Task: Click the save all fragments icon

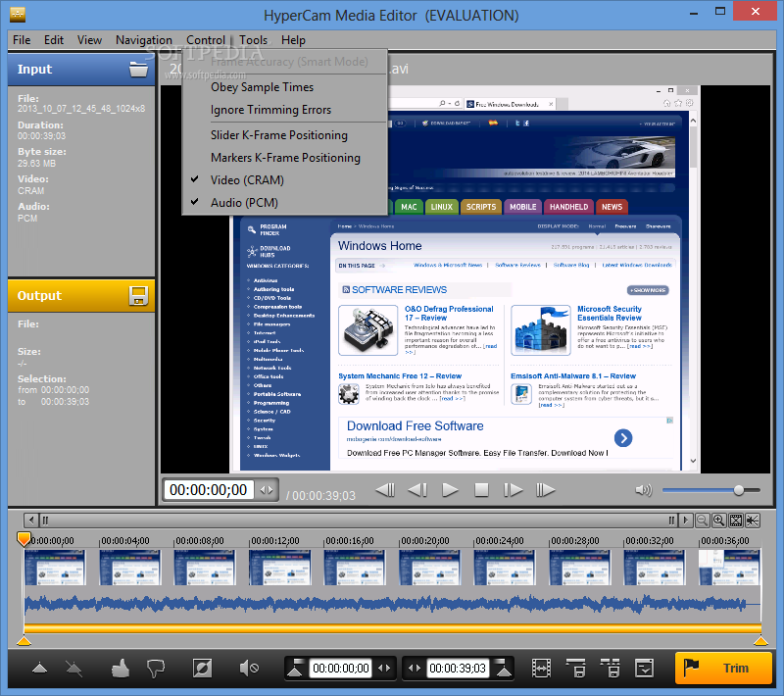Action: click(610, 668)
